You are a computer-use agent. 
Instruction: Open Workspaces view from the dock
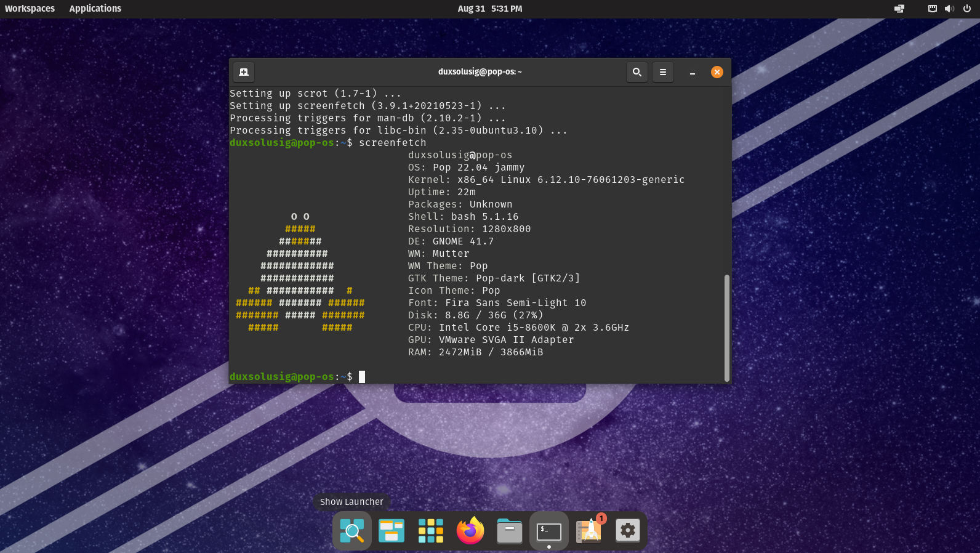392,531
